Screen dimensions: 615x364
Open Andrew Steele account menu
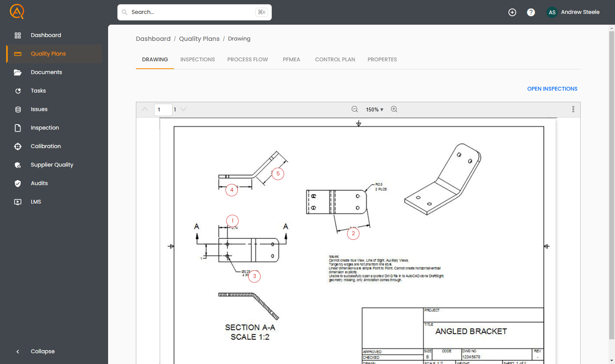(x=580, y=12)
